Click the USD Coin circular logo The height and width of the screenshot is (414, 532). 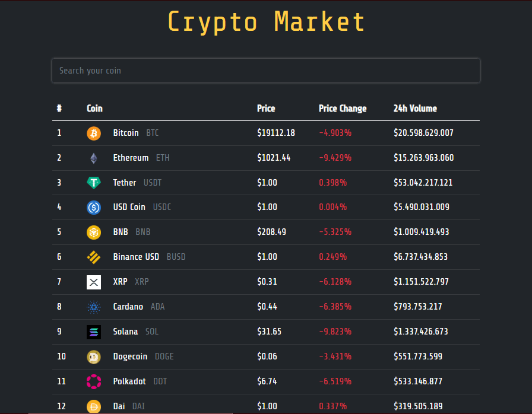click(93, 208)
